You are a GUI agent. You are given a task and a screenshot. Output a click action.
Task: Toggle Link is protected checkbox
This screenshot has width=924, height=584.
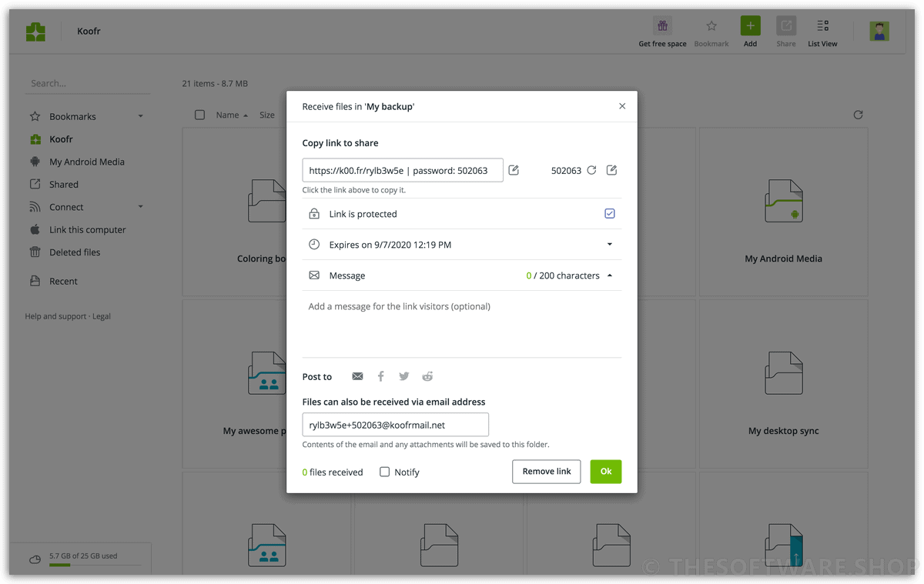point(610,214)
